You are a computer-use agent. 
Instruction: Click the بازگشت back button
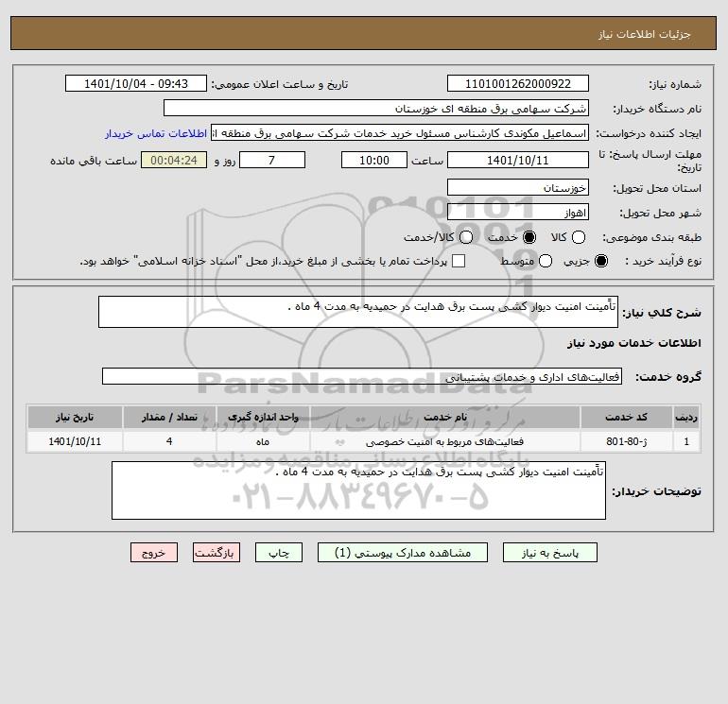pos(217,553)
